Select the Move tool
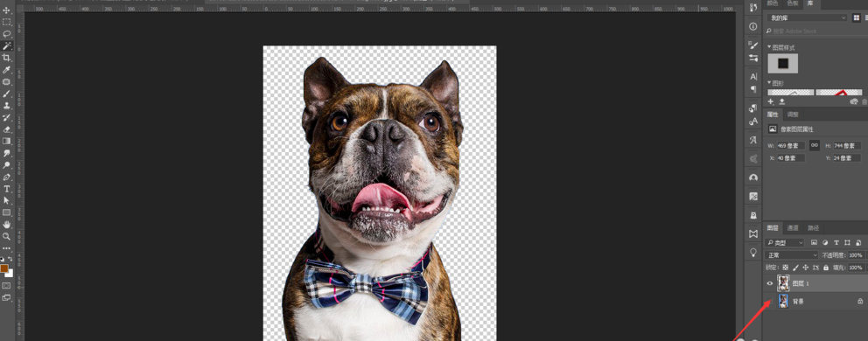Viewport: 868px width, 341px height. click(7, 10)
